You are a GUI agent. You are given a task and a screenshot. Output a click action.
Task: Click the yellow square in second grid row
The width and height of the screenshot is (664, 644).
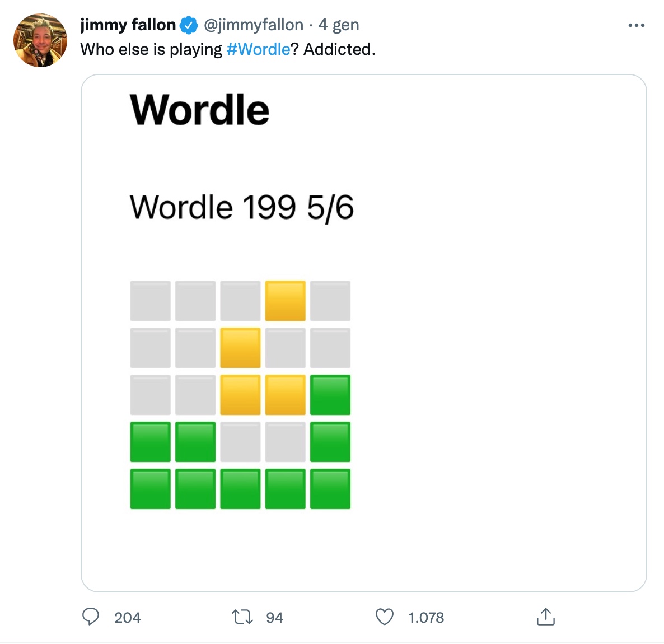tap(241, 348)
